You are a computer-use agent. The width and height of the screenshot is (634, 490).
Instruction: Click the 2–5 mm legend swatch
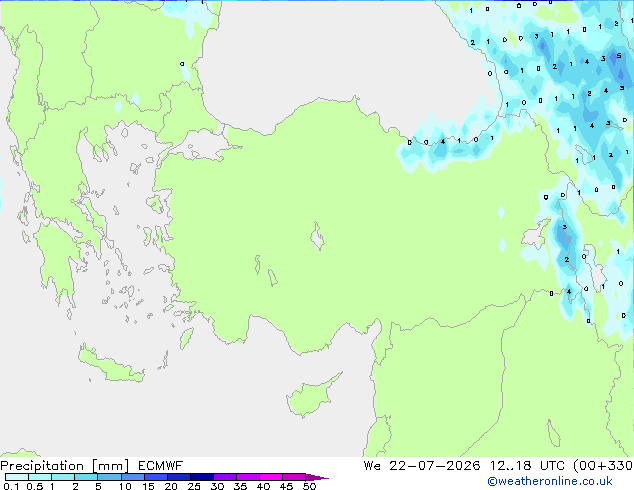(x=86, y=477)
